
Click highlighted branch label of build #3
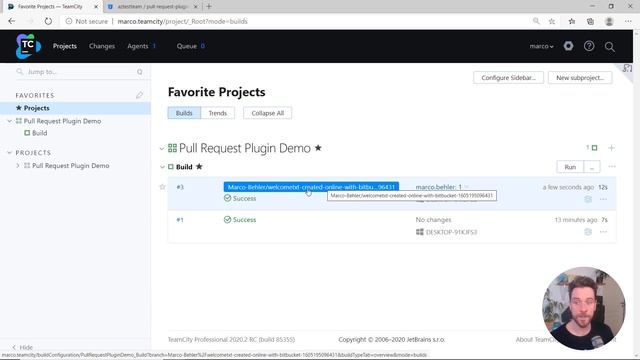(x=311, y=187)
